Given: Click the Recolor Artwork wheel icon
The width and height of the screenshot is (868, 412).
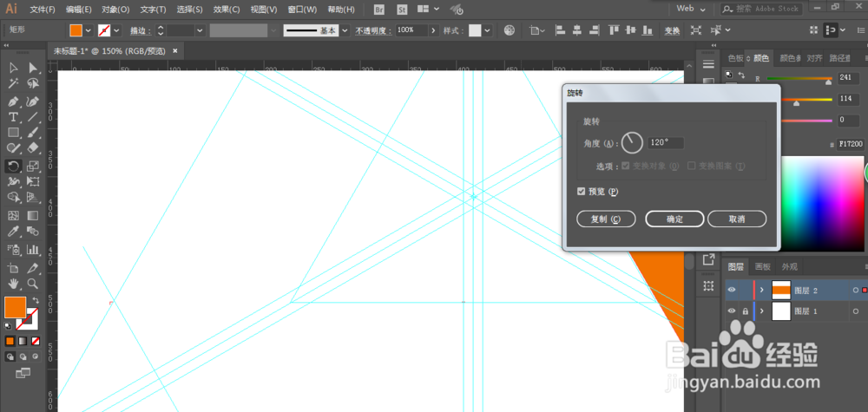Looking at the screenshot, I should [510, 30].
